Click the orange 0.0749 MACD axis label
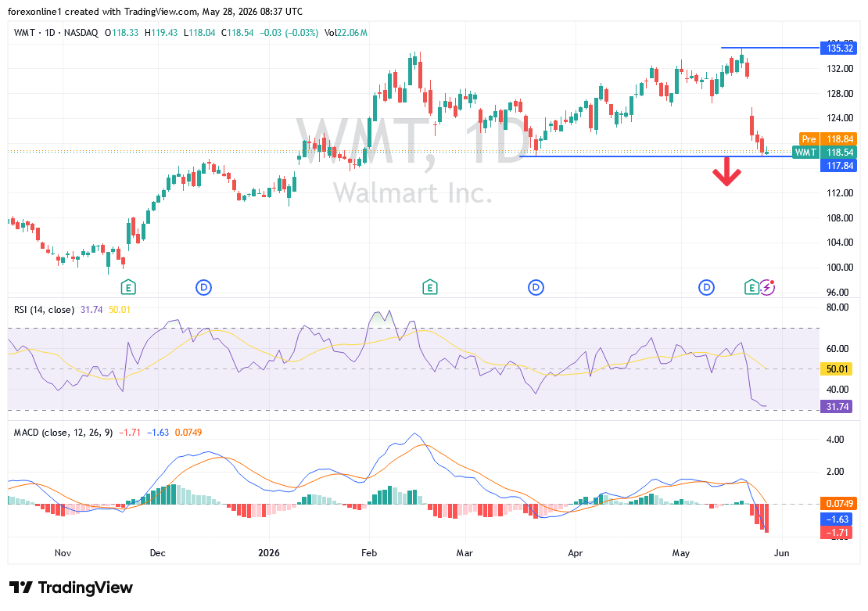This screenshot has height=611, width=868. point(838,504)
